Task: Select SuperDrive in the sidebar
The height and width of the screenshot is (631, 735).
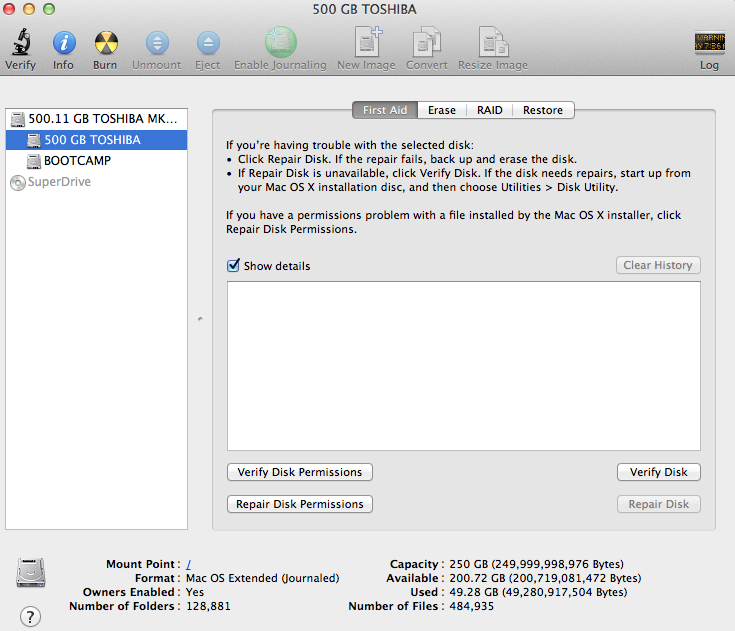Action: [x=96, y=182]
